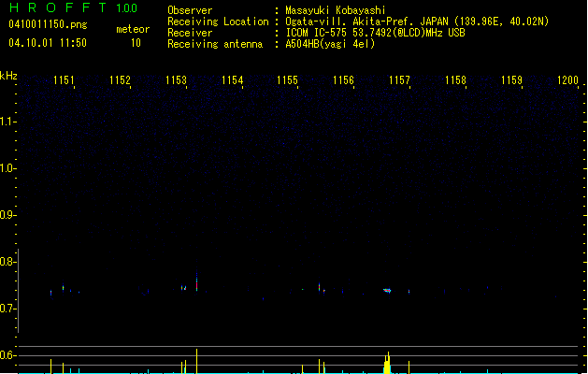Click the 1200 time axis label
588x374 pixels.
(567, 80)
